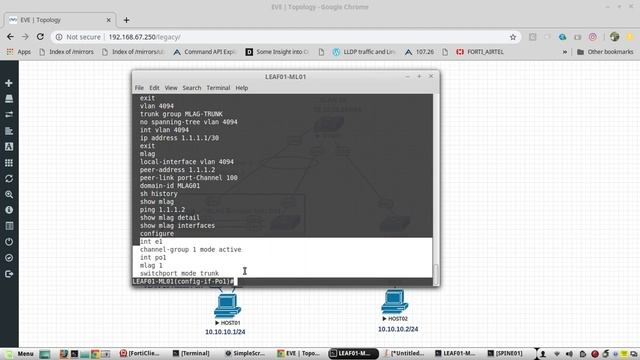Screen dimensions: 640x360
Task: Switch to SimpleScr... taskbar window
Action: [245, 353]
